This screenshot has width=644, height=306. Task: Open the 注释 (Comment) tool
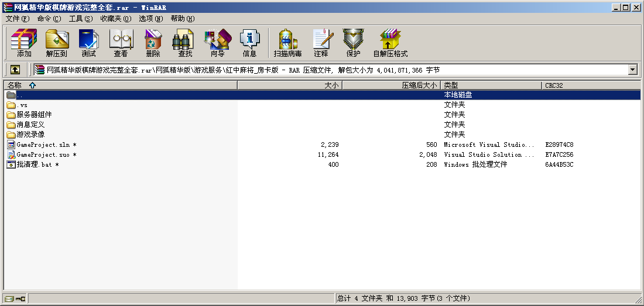(321, 42)
